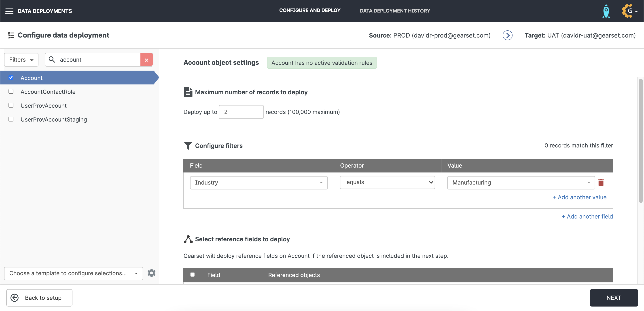Click Data Deployments header title

pos(45,11)
